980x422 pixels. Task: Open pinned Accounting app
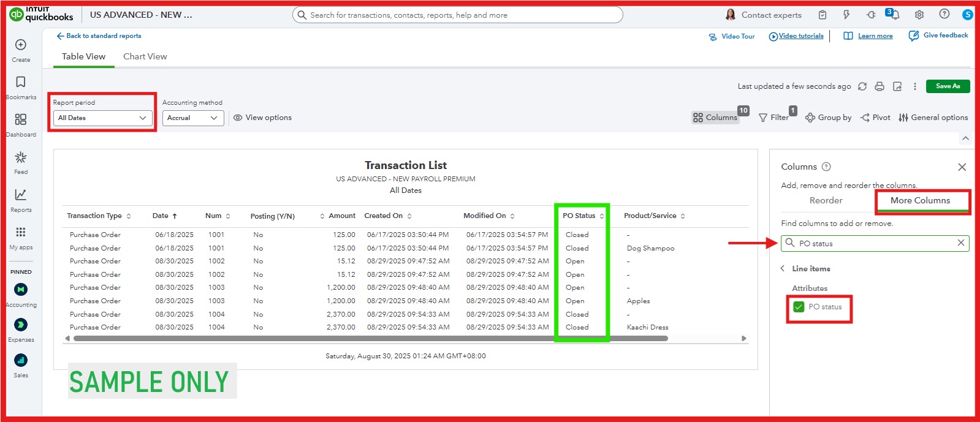coord(21,295)
